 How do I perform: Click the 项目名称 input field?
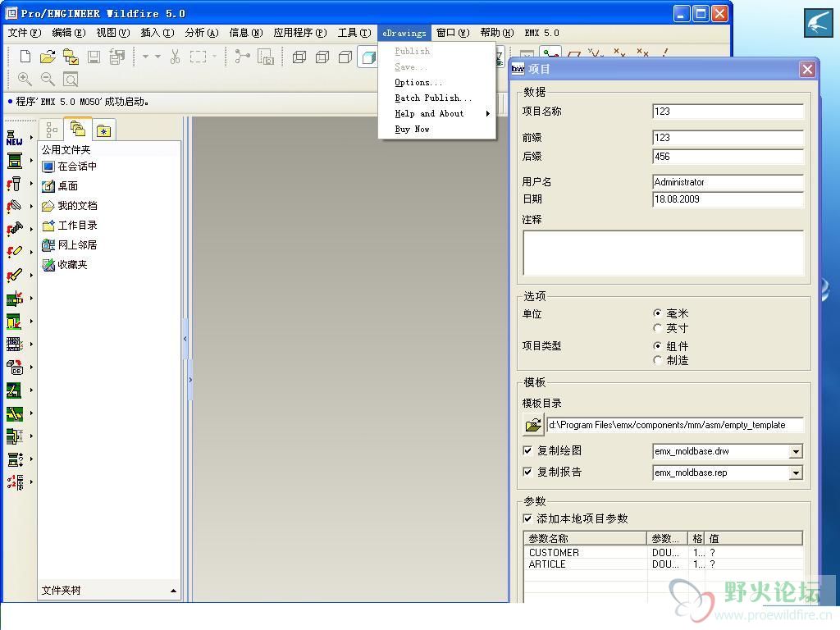click(728, 112)
